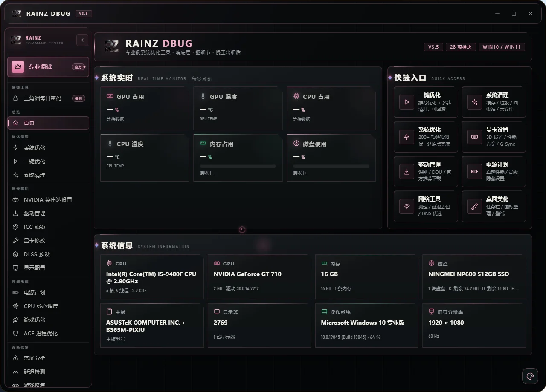Click the wrench icon beside 显卡修改
This screenshot has width=546, height=392.
[x=16, y=240]
